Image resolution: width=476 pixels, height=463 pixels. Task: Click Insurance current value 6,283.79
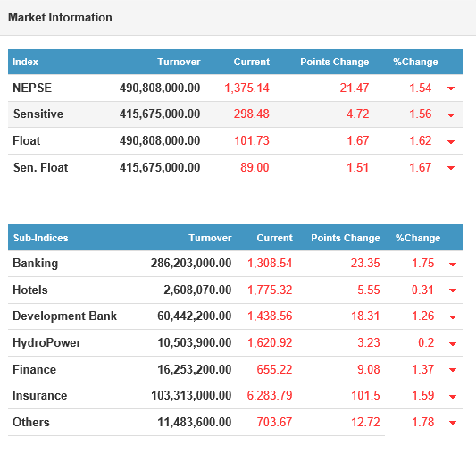click(x=270, y=396)
